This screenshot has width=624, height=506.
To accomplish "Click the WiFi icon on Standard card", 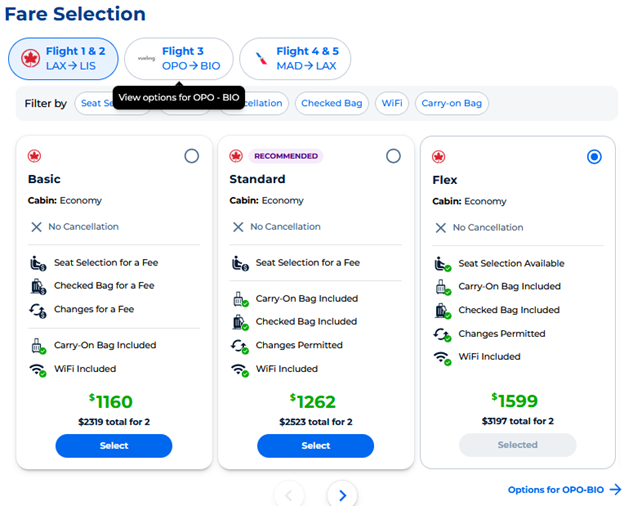I will (x=240, y=370).
